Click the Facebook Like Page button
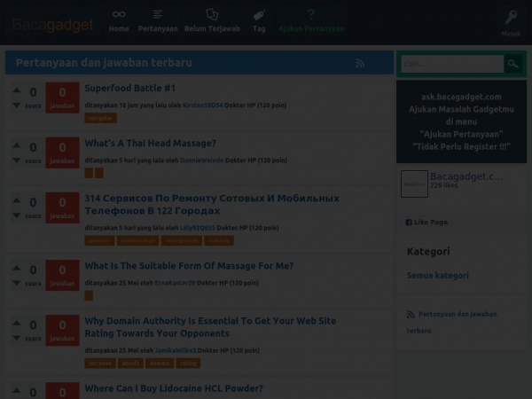The width and height of the screenshot is (532, 399). click(x=426, y=223)
